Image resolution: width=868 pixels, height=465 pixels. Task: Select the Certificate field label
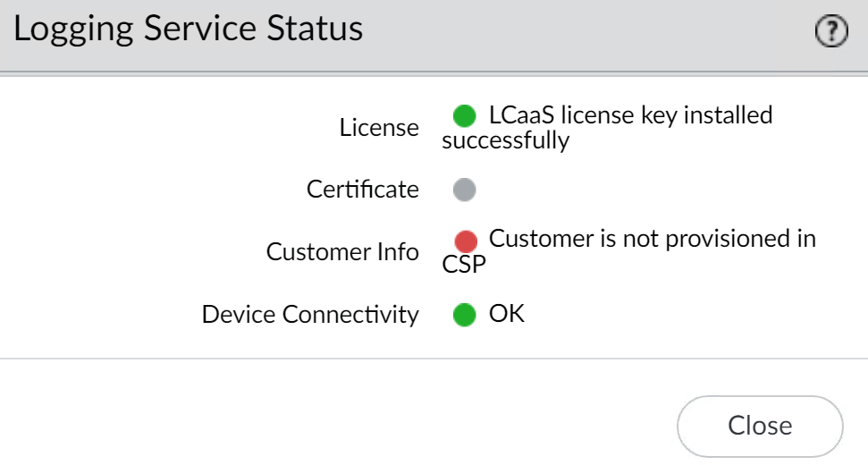362,190
